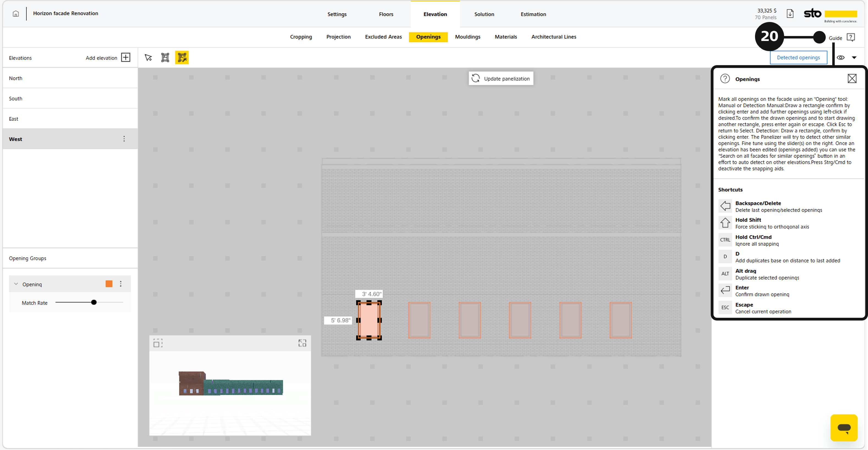Open the yellow chat widget
868x450 pixels.
coord(844,428)
